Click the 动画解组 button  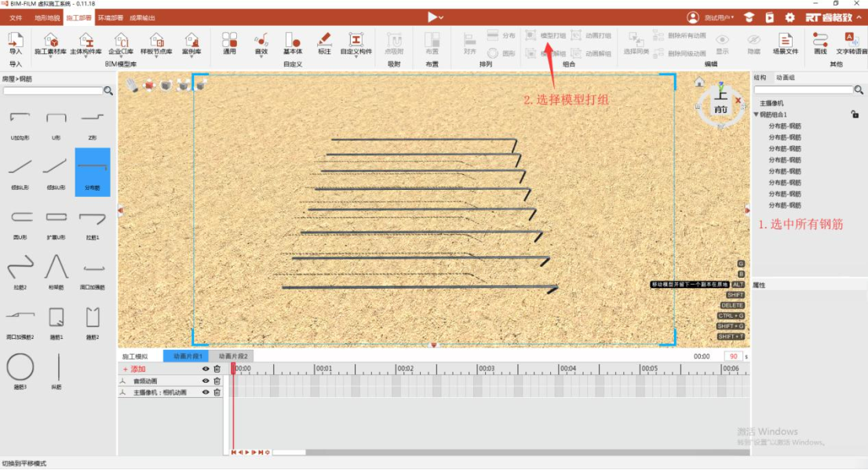(591, 53)
